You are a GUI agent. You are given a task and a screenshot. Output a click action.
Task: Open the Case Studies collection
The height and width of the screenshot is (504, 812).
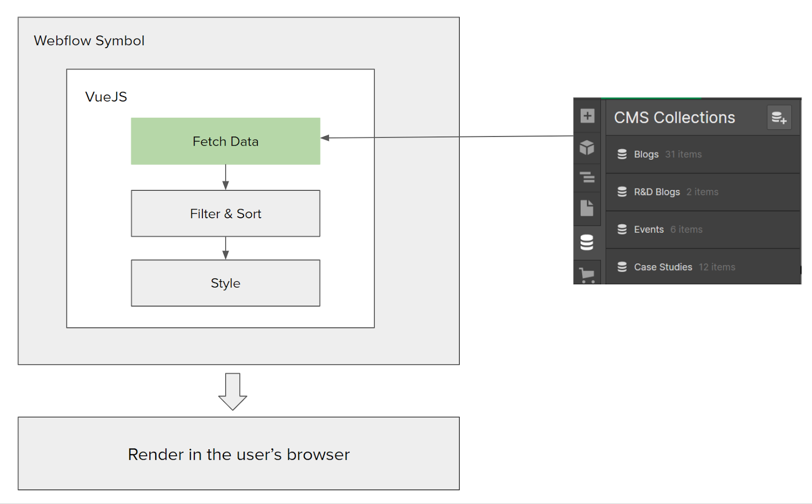(x=703, y=266)
